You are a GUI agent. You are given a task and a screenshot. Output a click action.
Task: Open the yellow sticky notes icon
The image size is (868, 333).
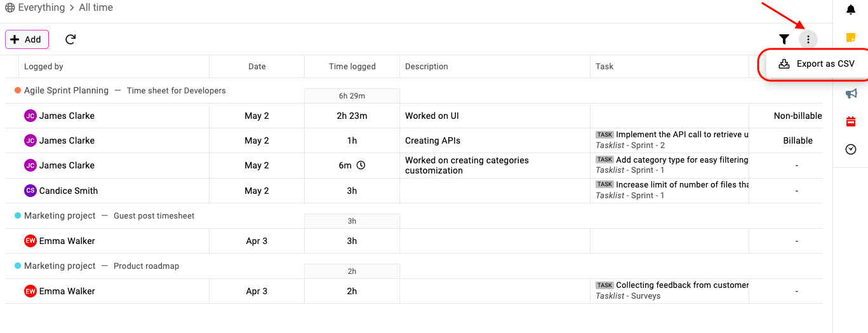[x=851, y=37]
